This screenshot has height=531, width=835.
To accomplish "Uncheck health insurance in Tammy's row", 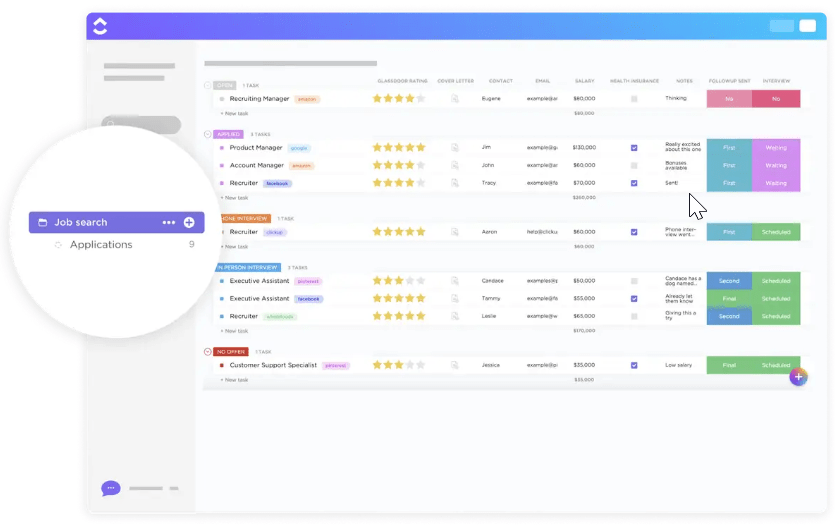I will tap(634, 299).
